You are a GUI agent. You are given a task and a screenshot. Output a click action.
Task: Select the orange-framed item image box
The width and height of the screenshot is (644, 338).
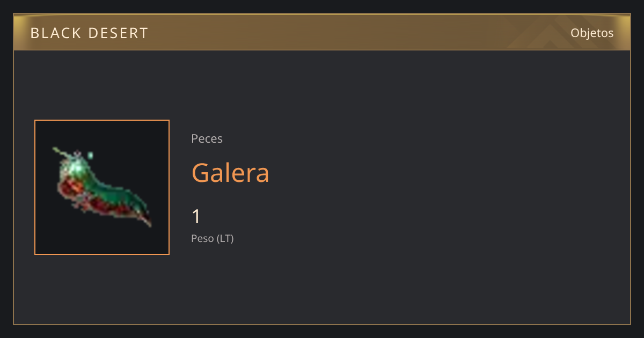pyautogui.click(x=102, y=187)
